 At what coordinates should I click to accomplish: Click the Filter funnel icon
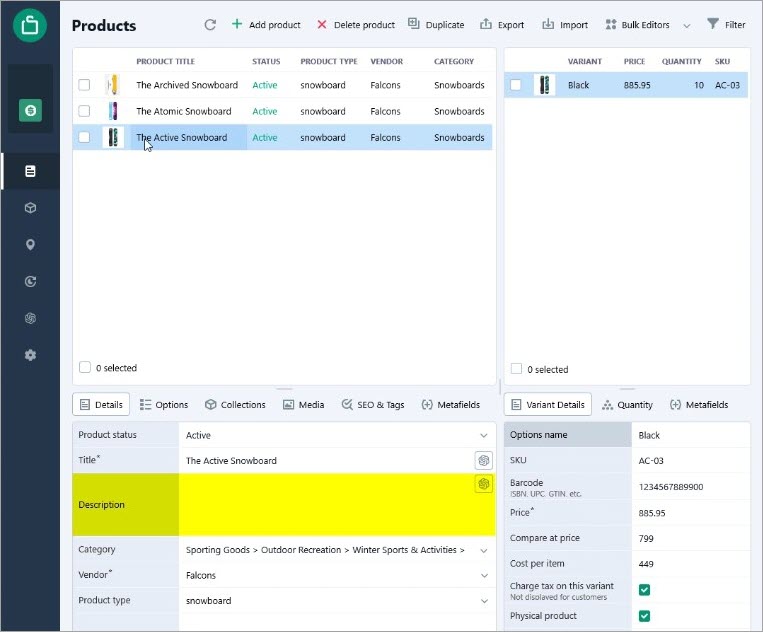point(713,24)
